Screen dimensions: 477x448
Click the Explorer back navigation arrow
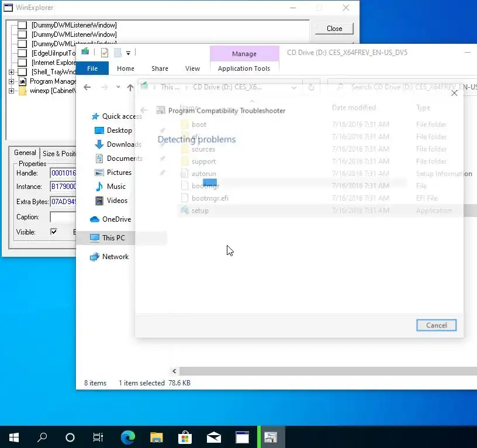[87, 87]
